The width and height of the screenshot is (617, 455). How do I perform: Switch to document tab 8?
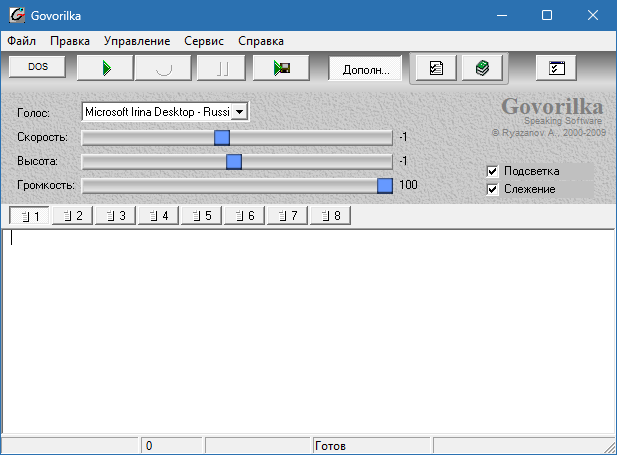pyautogui.click(x=331, y=216)
